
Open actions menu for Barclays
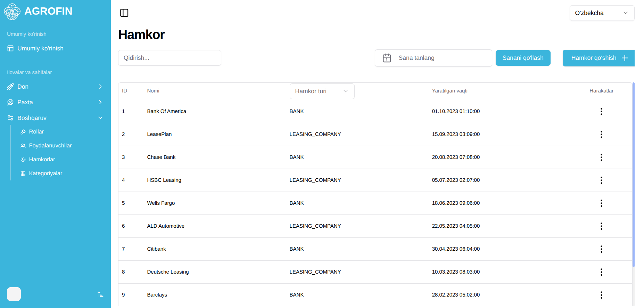pos(601,295)
